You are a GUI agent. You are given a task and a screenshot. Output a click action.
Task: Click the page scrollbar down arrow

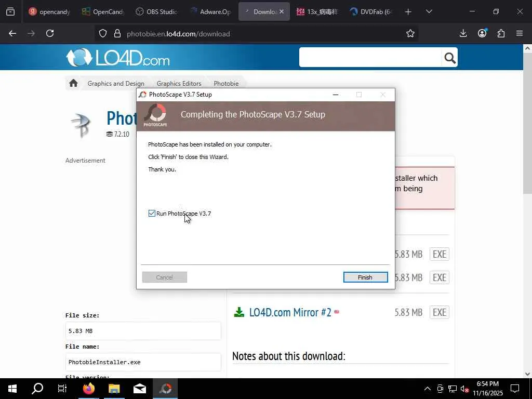point(527,374)
